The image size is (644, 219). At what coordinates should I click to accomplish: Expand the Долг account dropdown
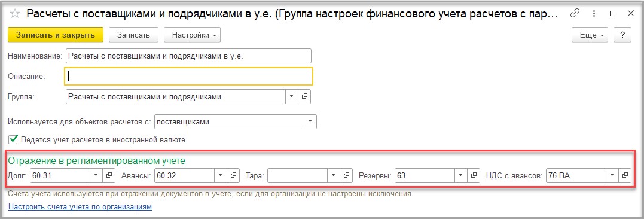96,176
